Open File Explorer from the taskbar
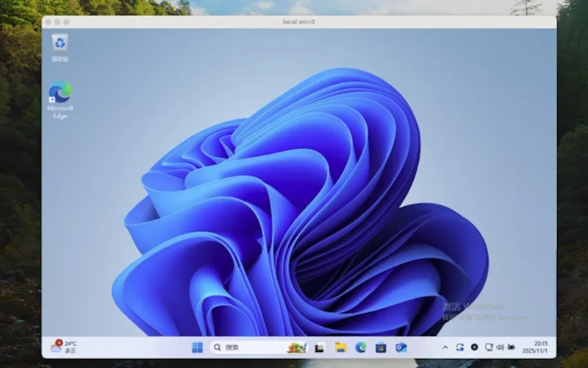 pos(340,347)
